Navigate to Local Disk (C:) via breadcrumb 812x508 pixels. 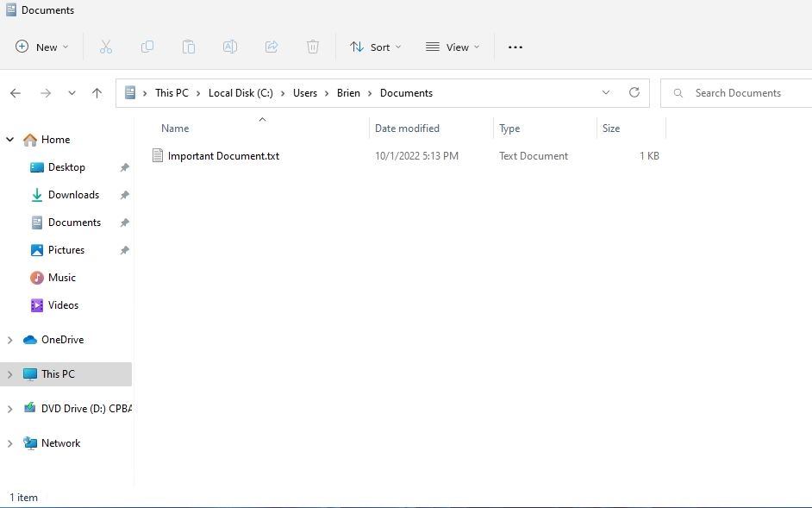pyautogui.click(x=241, y=92)
